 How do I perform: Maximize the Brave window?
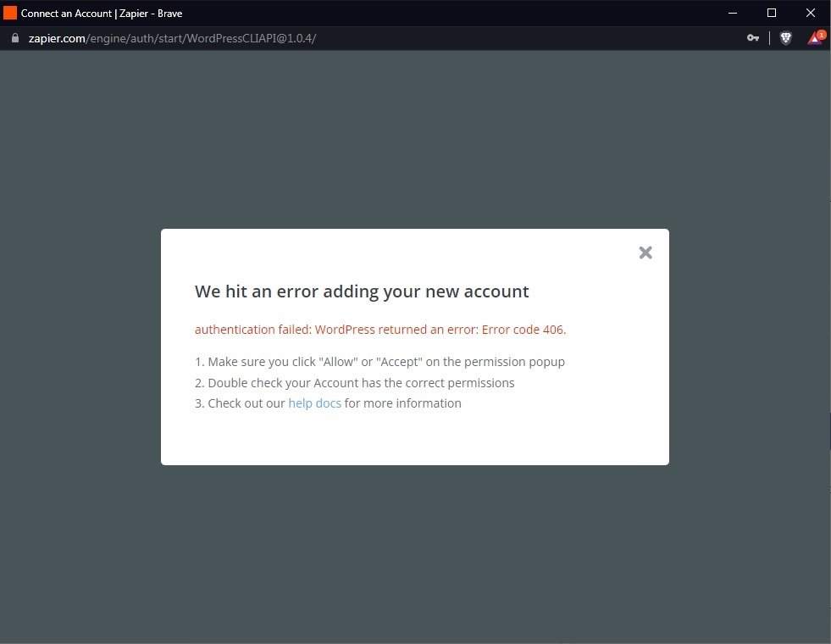click(x=772, y=13)
